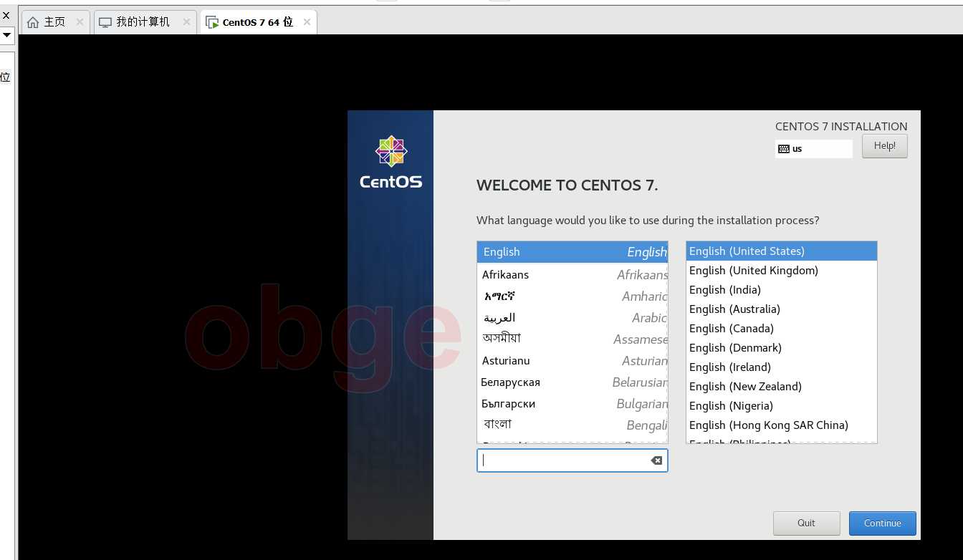
Task: Click the us keyboard layout indicator
Action: [x=814, y=149]
